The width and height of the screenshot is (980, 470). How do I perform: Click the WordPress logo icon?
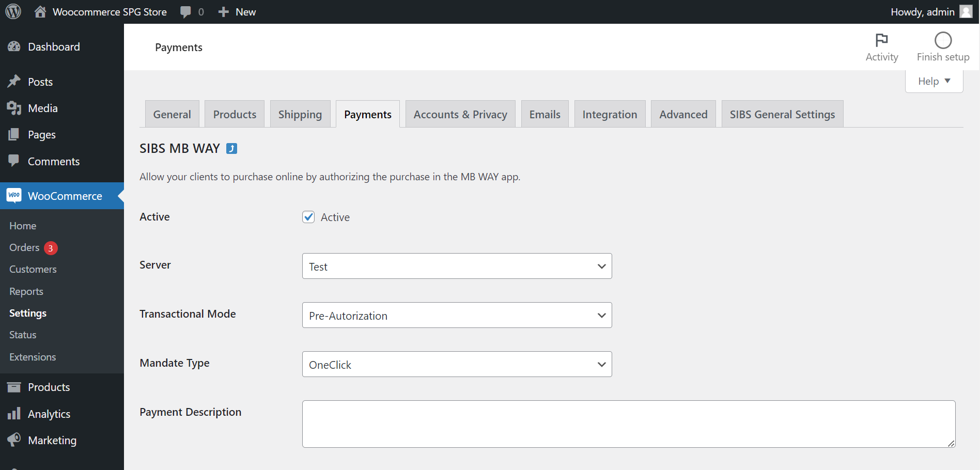pos(13,11)
